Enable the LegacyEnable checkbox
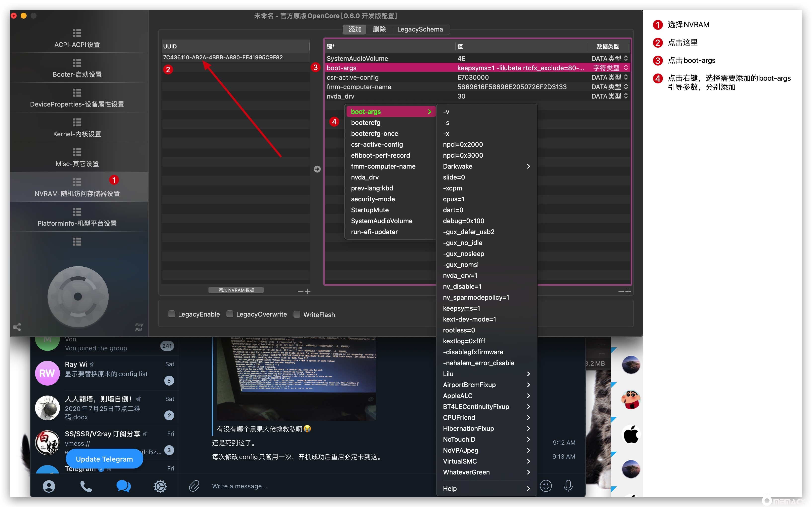812x507 pixels. 172,314
